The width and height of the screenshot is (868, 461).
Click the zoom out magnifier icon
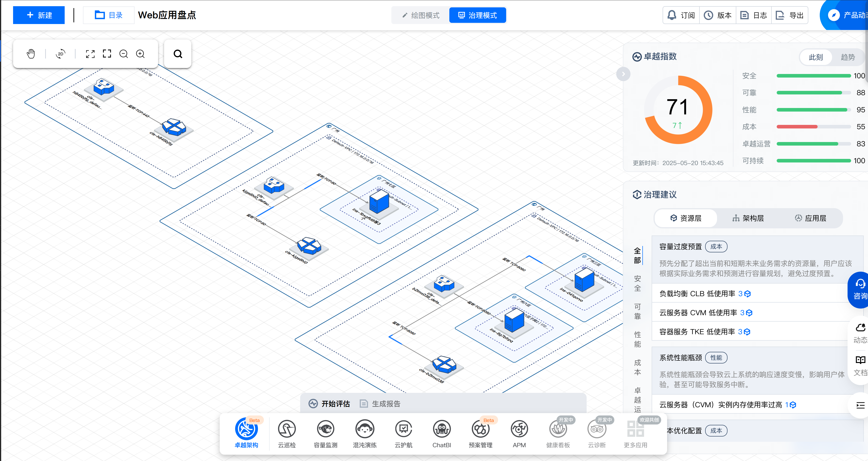124,54
